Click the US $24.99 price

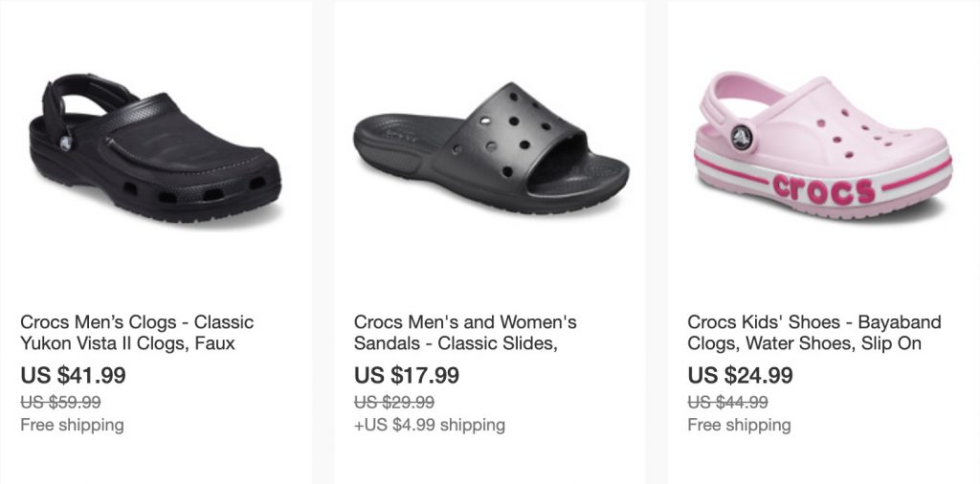pos(740,376)
